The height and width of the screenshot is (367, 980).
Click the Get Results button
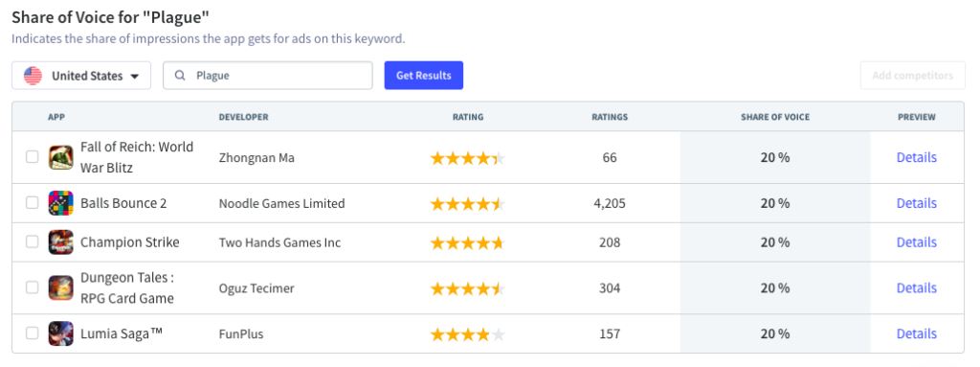coord(424,75)
